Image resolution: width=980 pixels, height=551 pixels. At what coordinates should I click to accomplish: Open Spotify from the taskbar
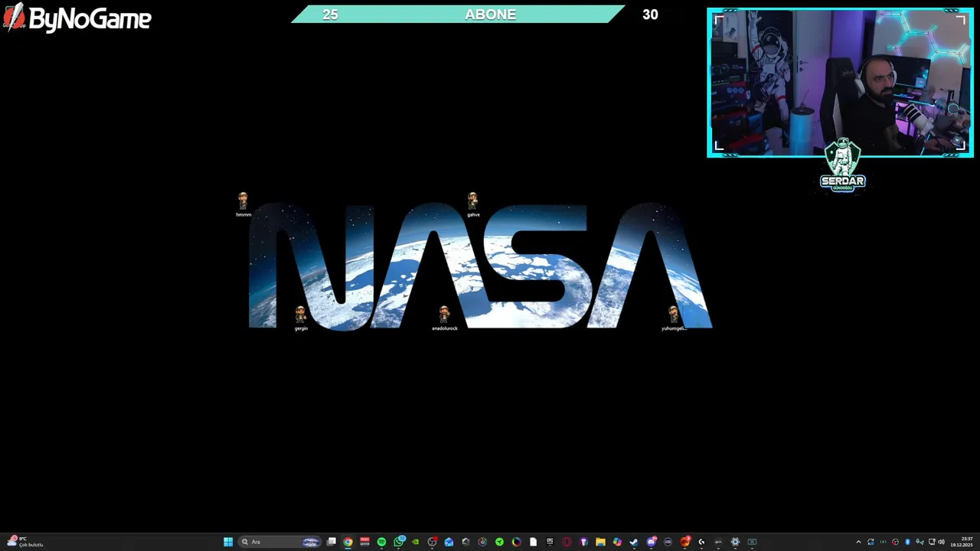point(381,542)
